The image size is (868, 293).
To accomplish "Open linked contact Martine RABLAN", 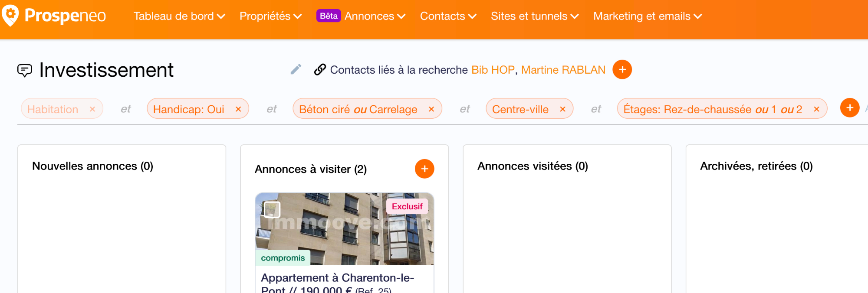I will tap(563, 70).
